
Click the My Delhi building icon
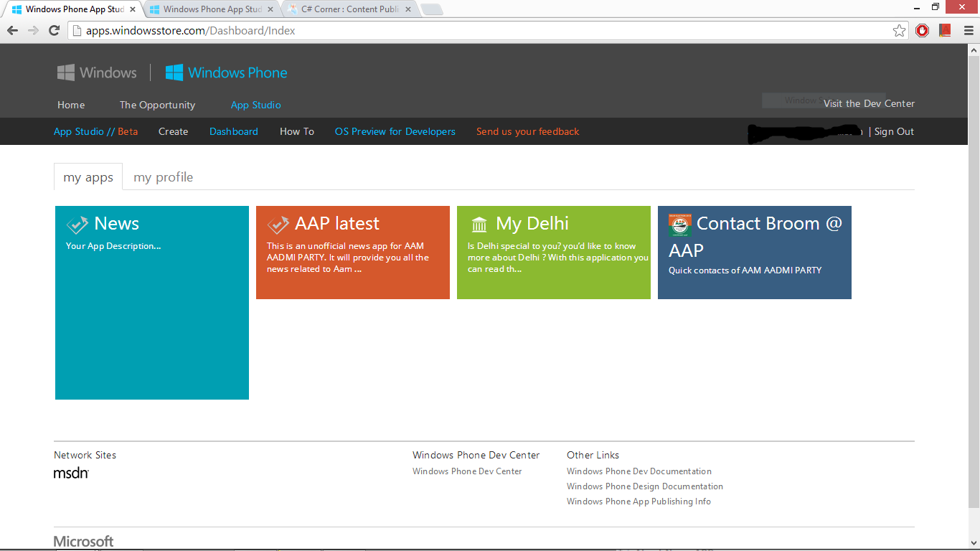(x=479, y=225)
